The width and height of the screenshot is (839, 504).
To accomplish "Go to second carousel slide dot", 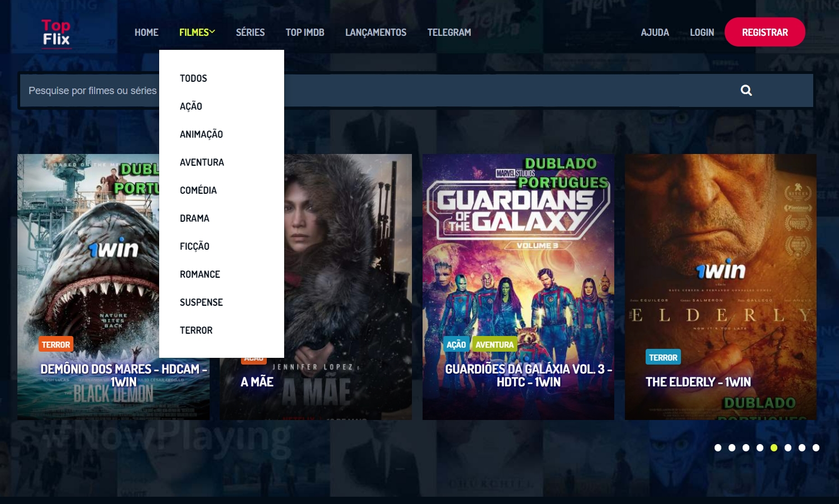I will click(732, 447).
